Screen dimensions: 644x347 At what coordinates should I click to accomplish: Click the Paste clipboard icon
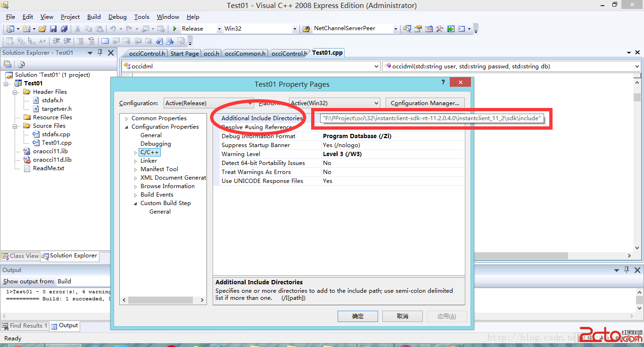pos(99,29)
